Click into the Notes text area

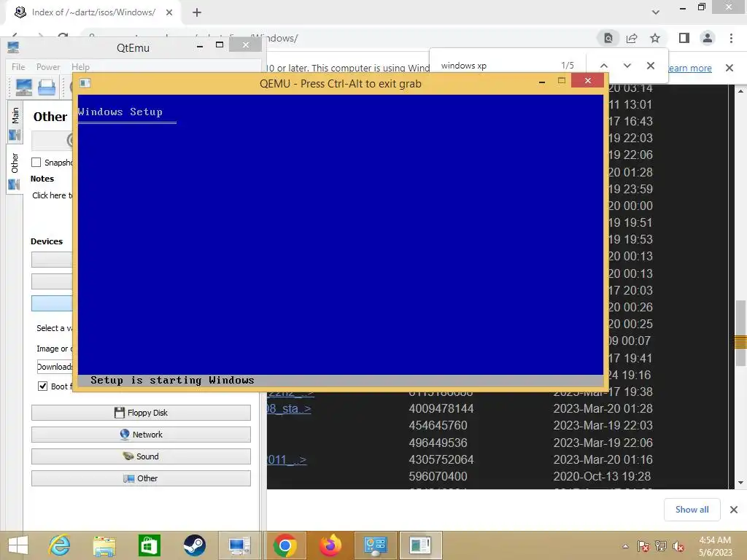52,195
